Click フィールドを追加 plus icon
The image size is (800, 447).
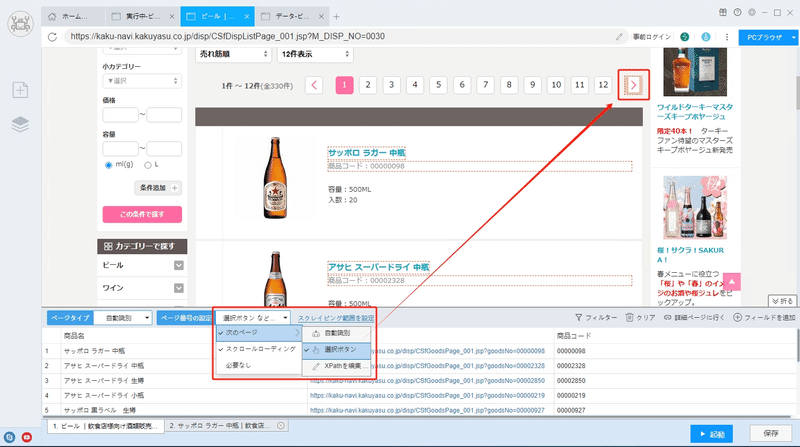tap(737, 317)
